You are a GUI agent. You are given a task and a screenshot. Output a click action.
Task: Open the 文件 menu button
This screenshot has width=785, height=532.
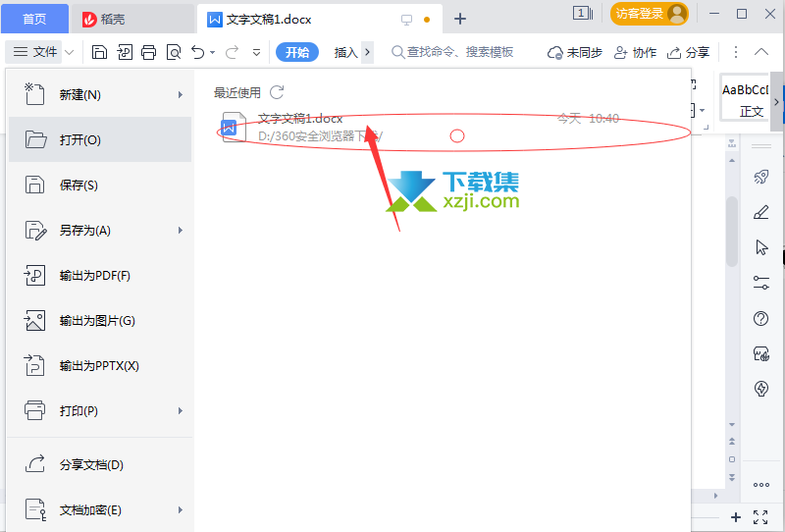[34, 52]
